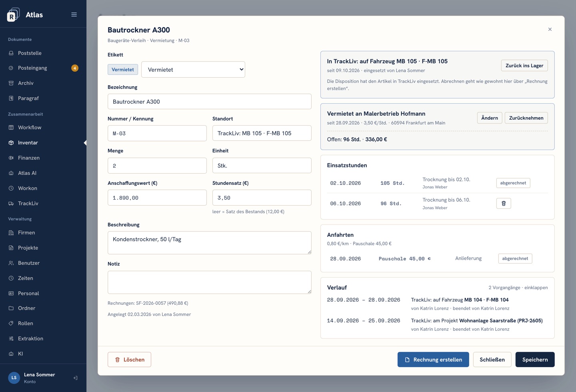Open Posteingang with 4 badge
Viewport: 576px width, 392px height.
43,68
